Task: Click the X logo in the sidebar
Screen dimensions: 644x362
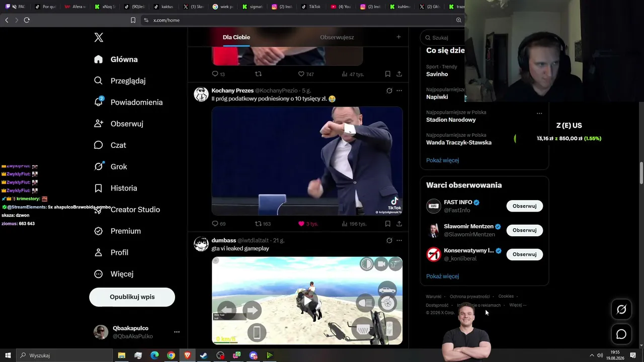Action: point(99,37)
